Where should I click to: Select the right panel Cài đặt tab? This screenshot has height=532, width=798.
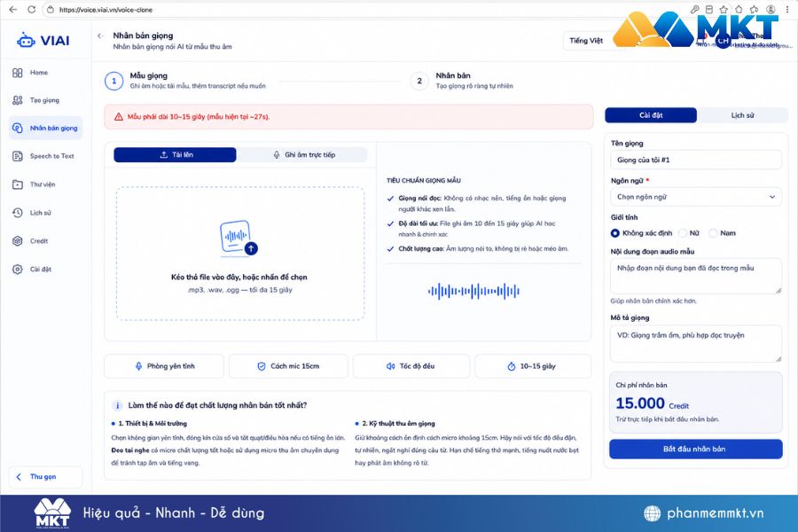click(651, 115)
